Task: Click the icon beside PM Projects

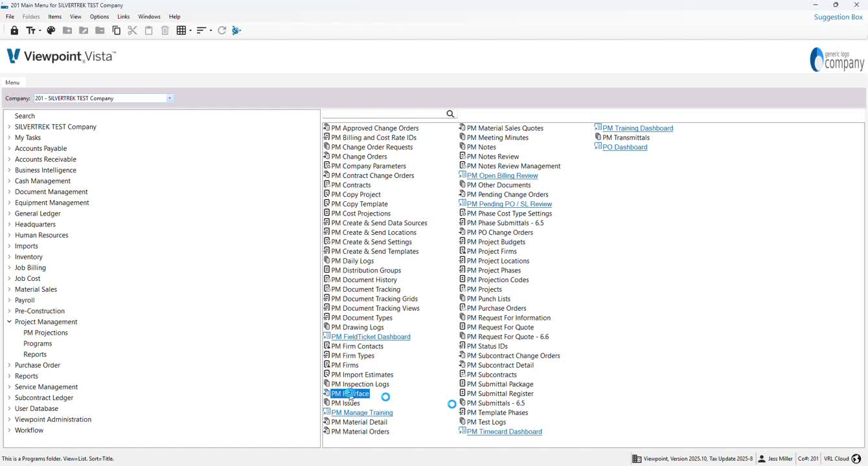Action: point(463,289)
